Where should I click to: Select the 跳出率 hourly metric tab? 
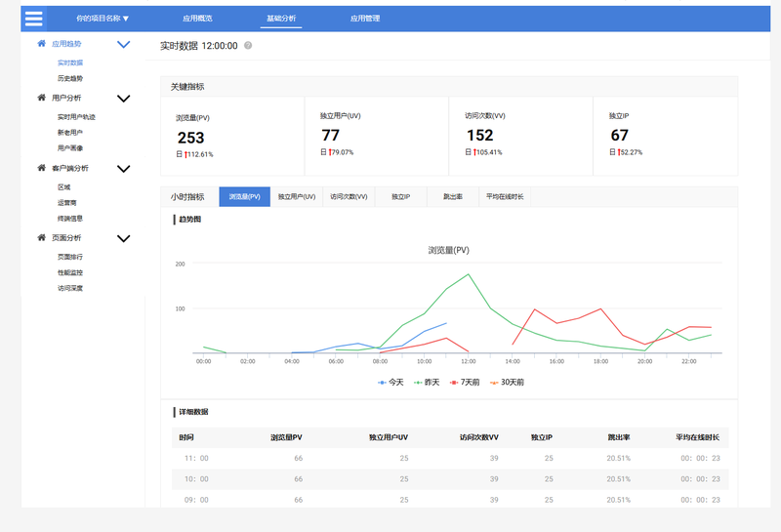point(453,197)
